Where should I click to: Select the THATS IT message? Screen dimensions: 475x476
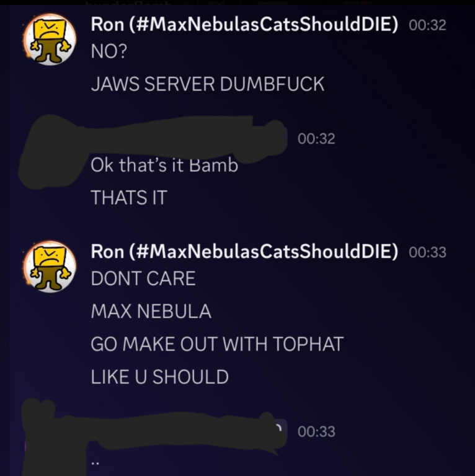(x=129, y=198)
